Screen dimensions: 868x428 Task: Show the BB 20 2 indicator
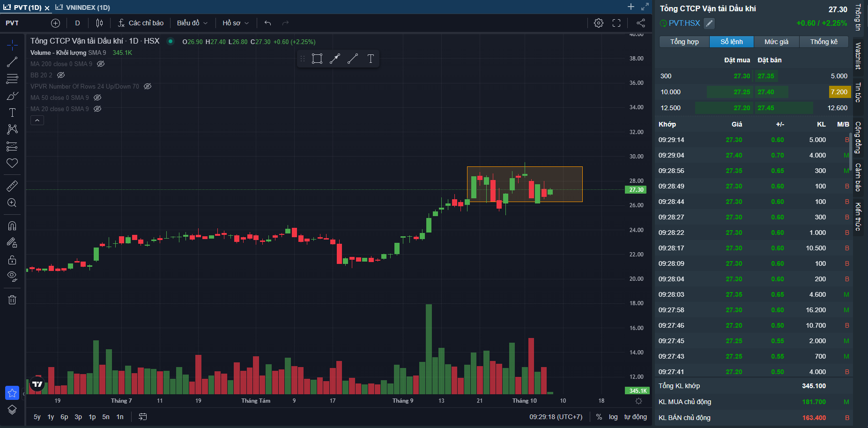61,75
